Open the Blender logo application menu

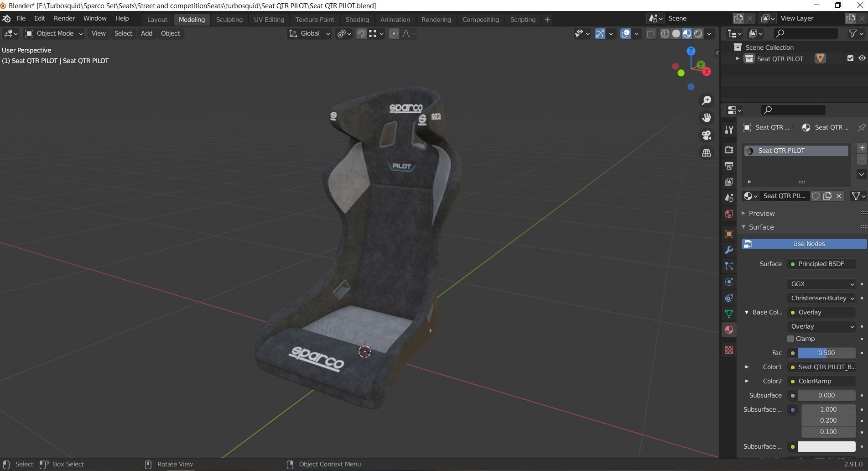click(6, 19)
